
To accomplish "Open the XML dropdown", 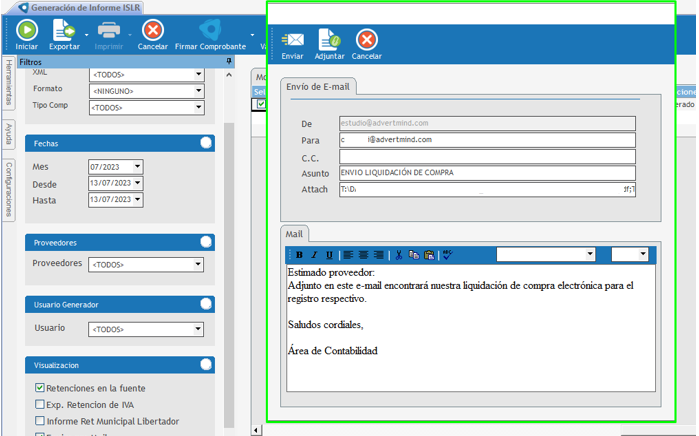I will pyautogui.click(x=199, y=74).
